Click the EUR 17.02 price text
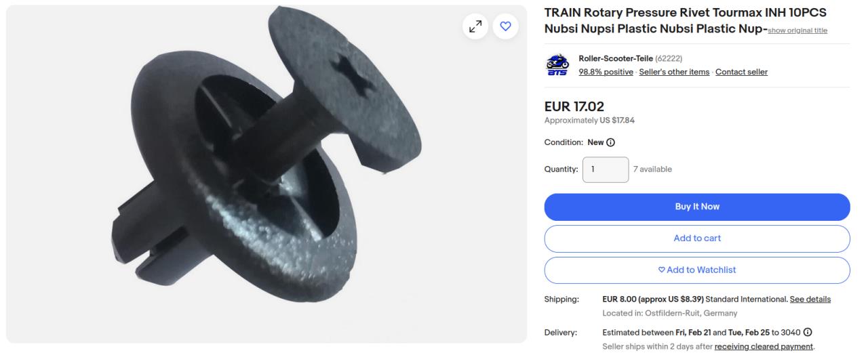 coord(574,106)
